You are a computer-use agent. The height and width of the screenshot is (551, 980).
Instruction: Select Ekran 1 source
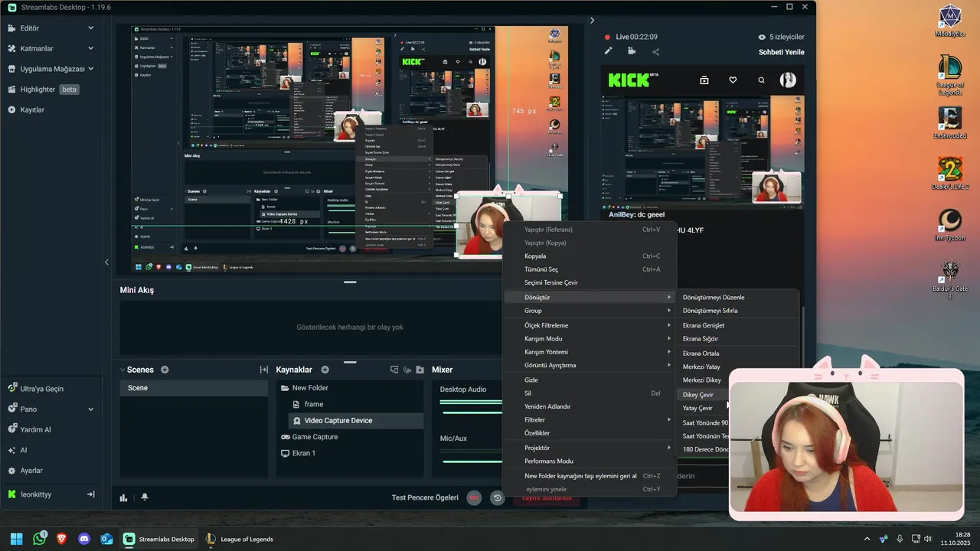coord(351,453)
